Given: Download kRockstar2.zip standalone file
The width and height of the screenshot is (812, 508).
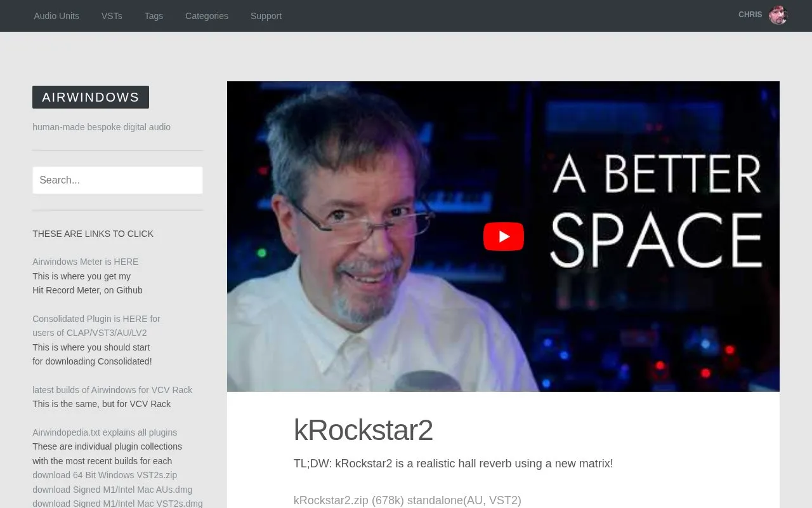Looking at the screenshot, I should tap(407, 500).
